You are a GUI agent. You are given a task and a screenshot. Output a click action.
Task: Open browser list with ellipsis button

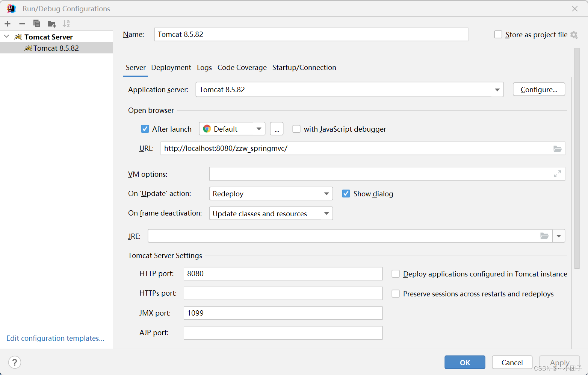click(277, 129)
